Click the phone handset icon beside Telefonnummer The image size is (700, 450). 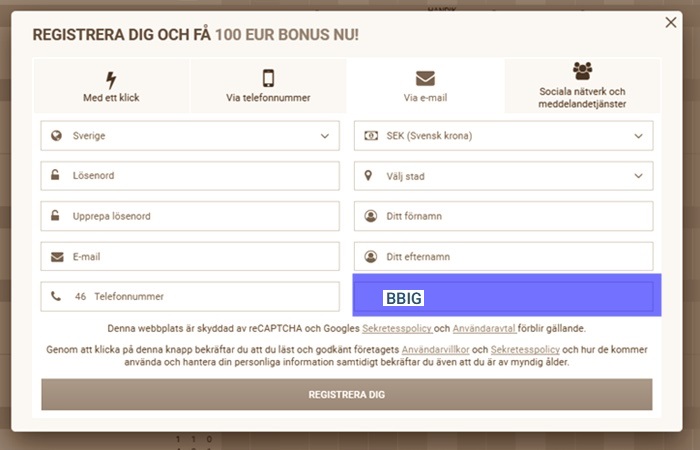coord(57,297)
